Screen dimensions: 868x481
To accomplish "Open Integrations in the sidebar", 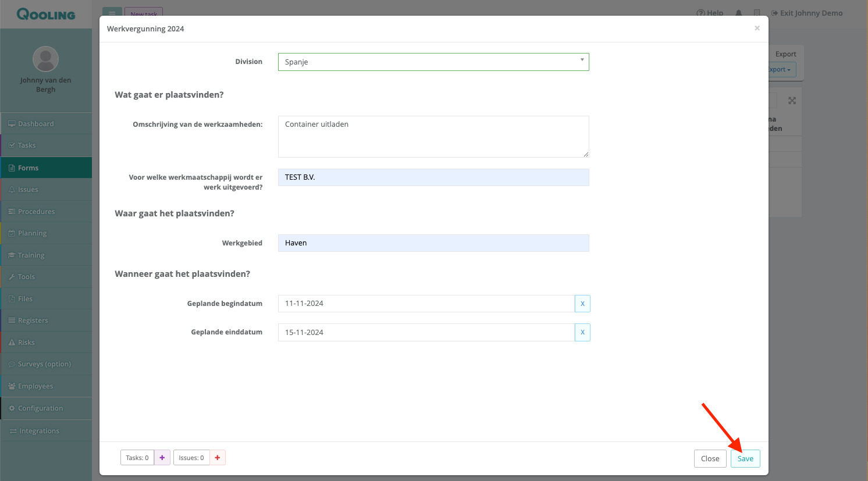I will pyautogui.click(x=46, y=431).
